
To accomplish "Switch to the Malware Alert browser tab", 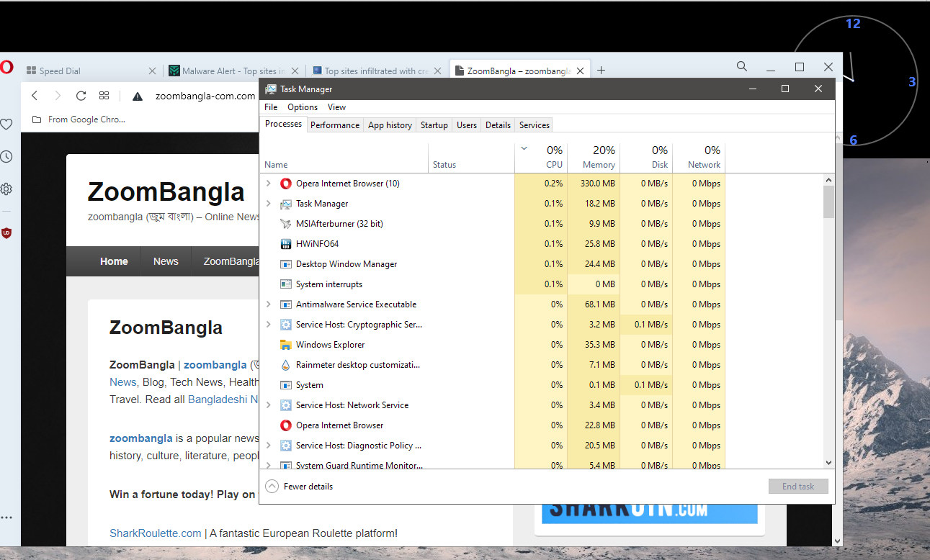I will 233,71.
